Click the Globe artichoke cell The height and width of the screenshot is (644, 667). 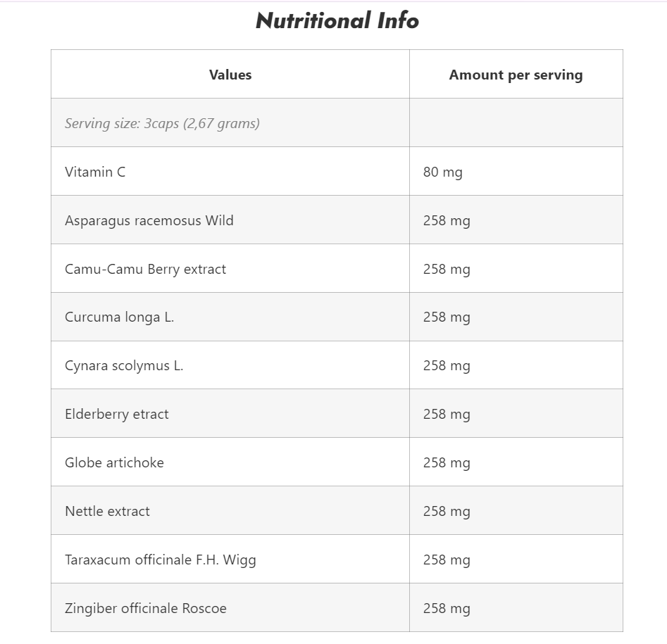(114, 462)
